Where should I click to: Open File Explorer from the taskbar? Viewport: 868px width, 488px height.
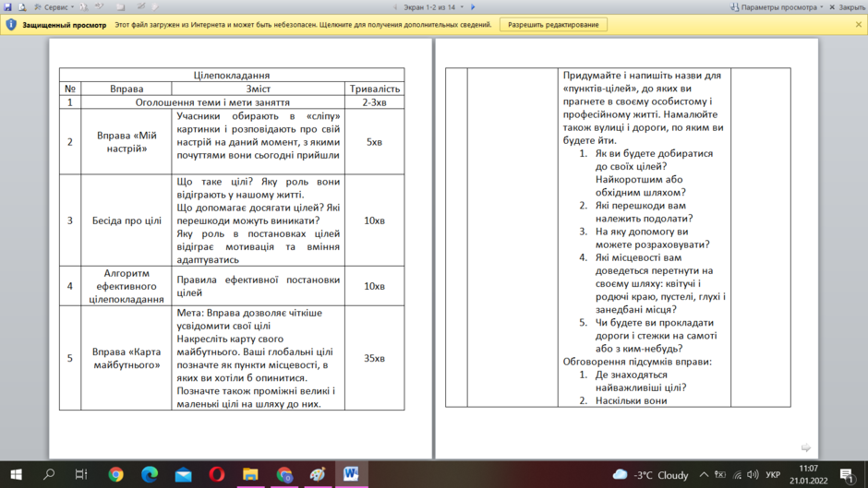250,475
